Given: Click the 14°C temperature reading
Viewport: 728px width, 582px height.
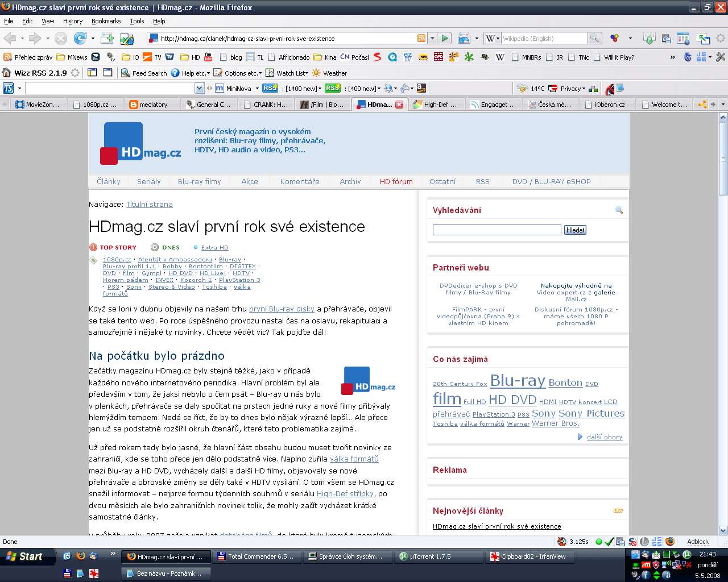Looking at the screenshot, I should pyautogui.click(x=537, y=88).
